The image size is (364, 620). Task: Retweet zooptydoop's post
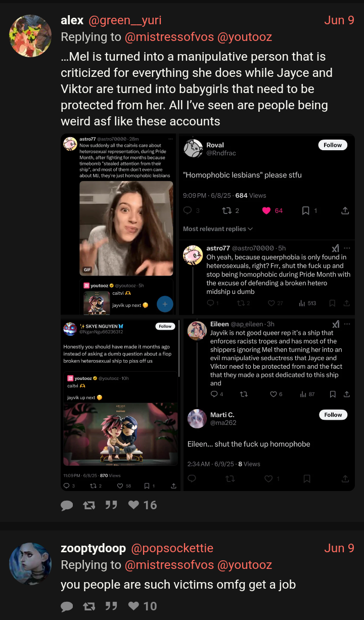pos(89,606)
